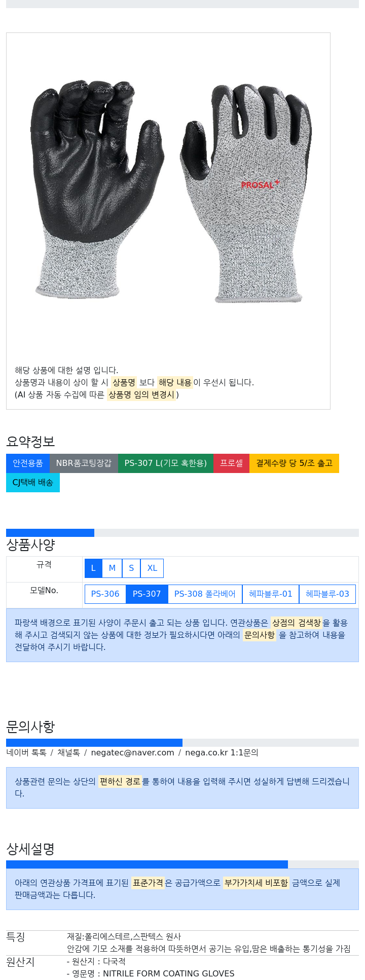The height and width of the screenshot is (980, 365).
Task: Click the 프로셀 brand tag
Action: point(232,463)
